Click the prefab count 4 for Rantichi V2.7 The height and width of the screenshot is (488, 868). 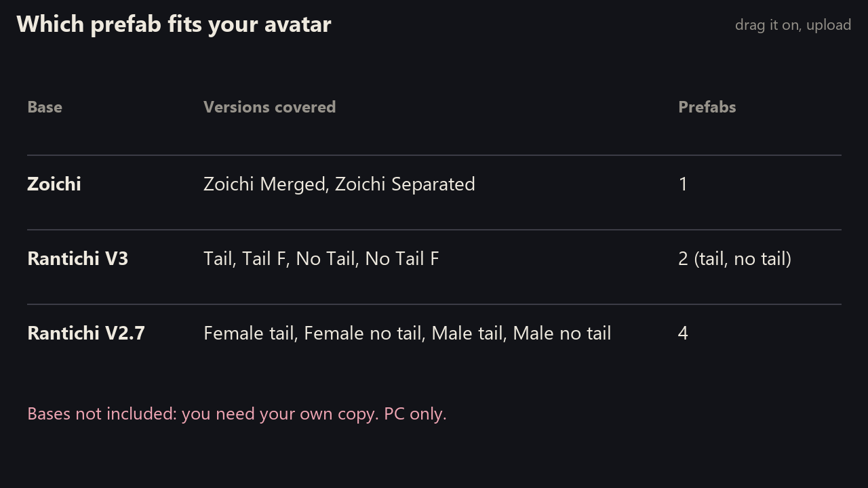tap(683, 333)
